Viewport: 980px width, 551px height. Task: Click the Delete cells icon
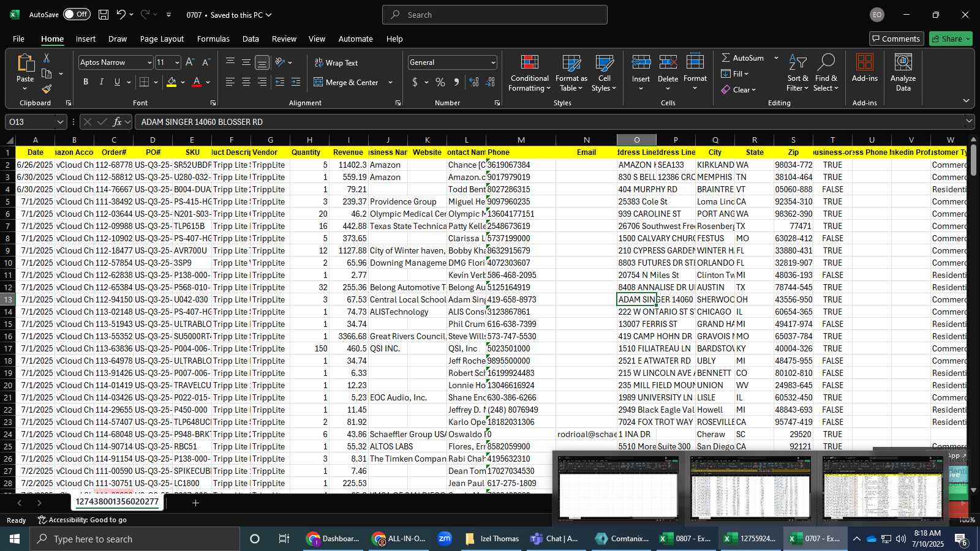coord(668,63)
